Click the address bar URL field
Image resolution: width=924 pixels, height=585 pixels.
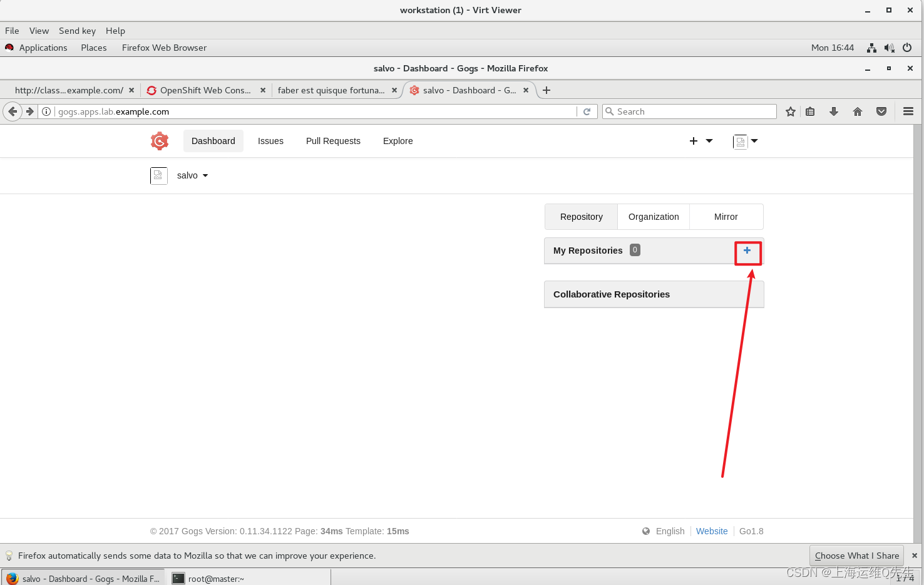[x=316, y=111]
